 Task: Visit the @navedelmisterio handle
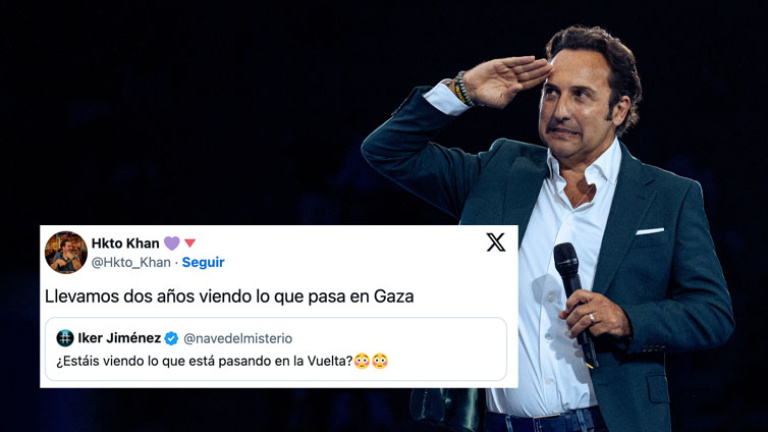click(x=238, y=338)
